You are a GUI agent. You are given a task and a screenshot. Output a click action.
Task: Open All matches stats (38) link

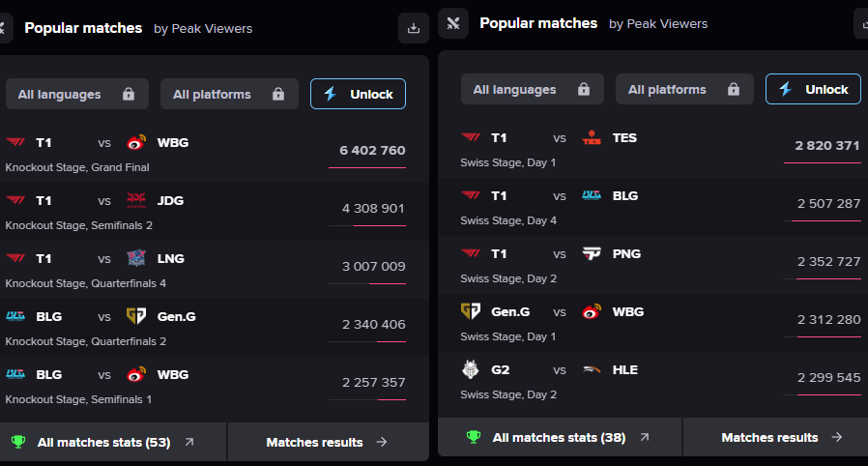pos(560,437)
